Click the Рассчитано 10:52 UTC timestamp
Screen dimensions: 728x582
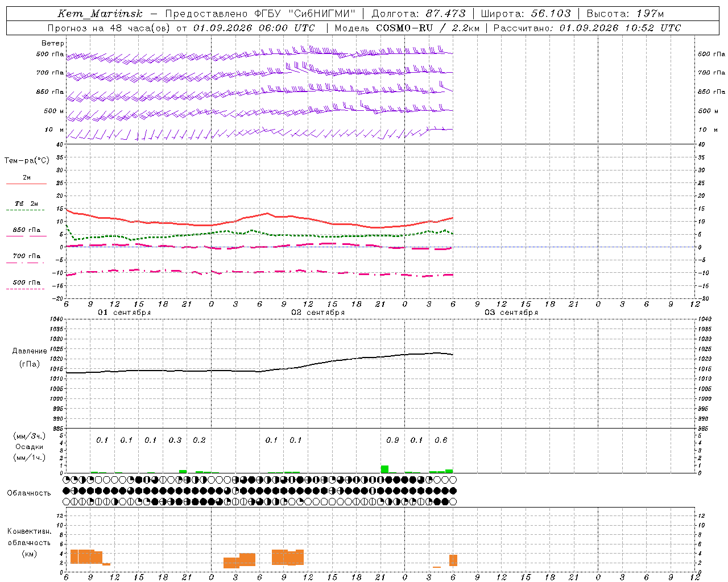587,28
